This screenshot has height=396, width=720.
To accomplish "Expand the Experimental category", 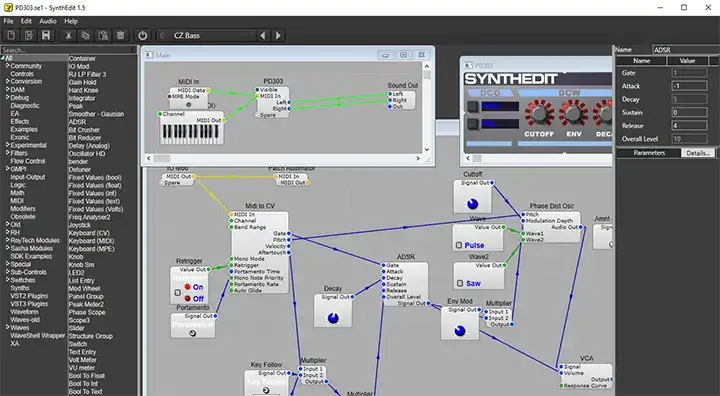I will [7, 145].
